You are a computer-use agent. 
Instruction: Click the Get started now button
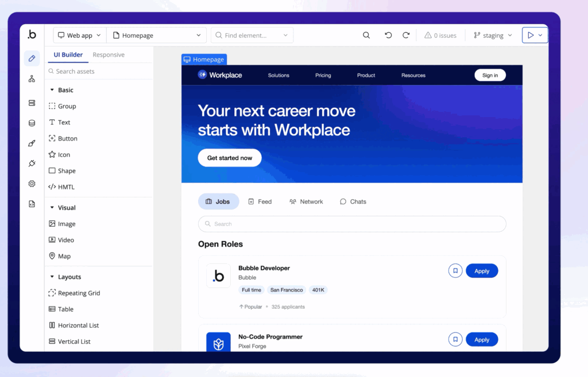(x=230, y=158)
